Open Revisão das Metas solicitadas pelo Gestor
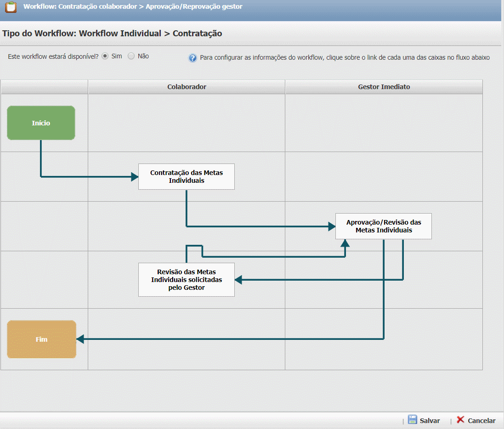Viewport: 504px width, 429px height. tap(187, 279)
